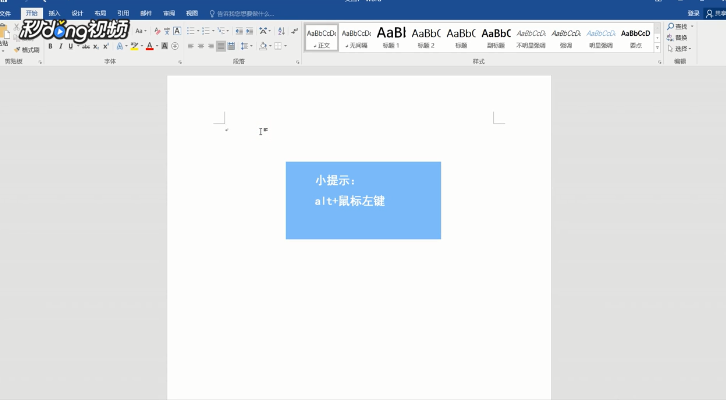Open the Styles pane launcher
Viewport: 726px width, 400px height.
659,62
